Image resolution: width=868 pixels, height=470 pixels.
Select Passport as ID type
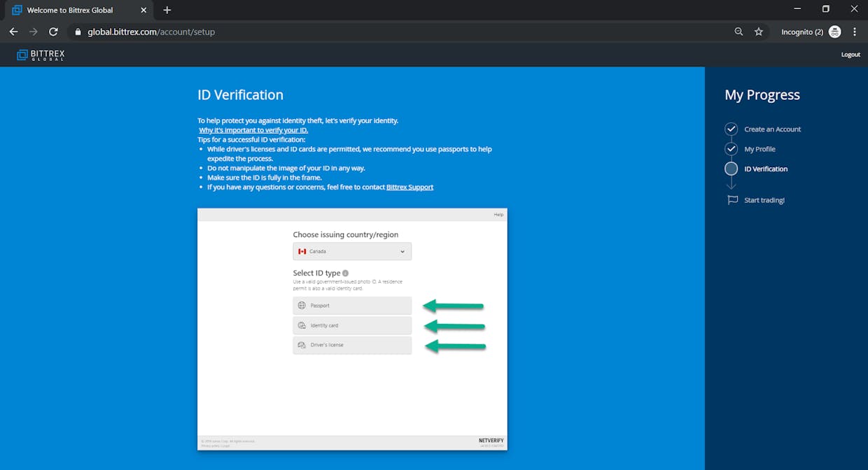tap(352, 306)
